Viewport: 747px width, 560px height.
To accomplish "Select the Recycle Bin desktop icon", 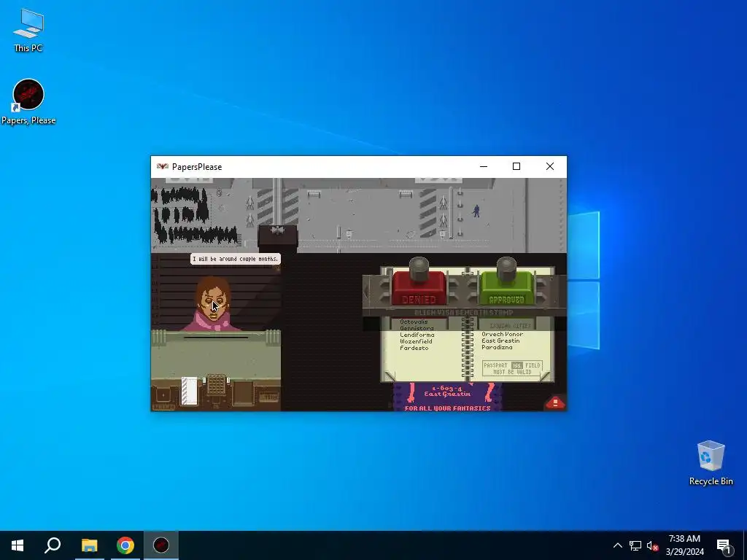I will 711,463.
